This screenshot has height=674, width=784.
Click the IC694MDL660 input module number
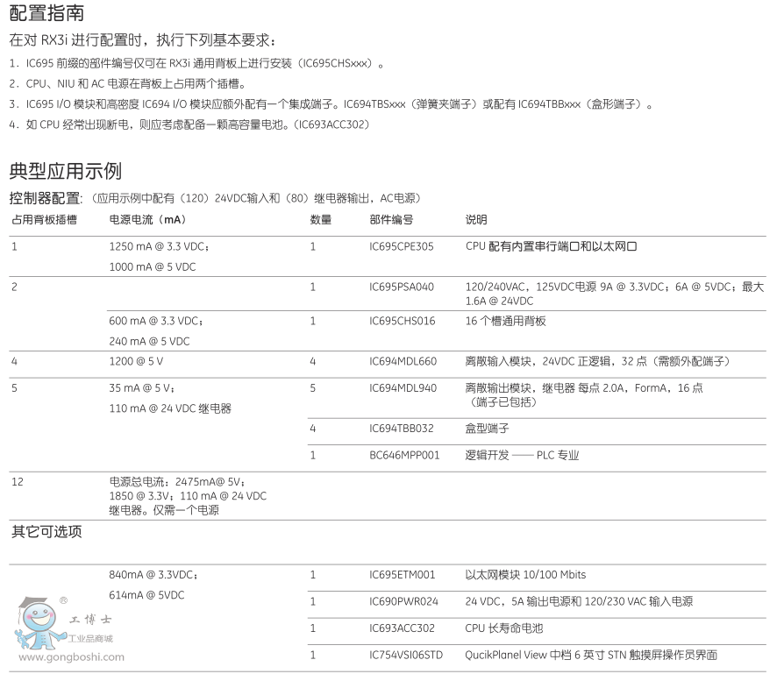click(403, 361)
